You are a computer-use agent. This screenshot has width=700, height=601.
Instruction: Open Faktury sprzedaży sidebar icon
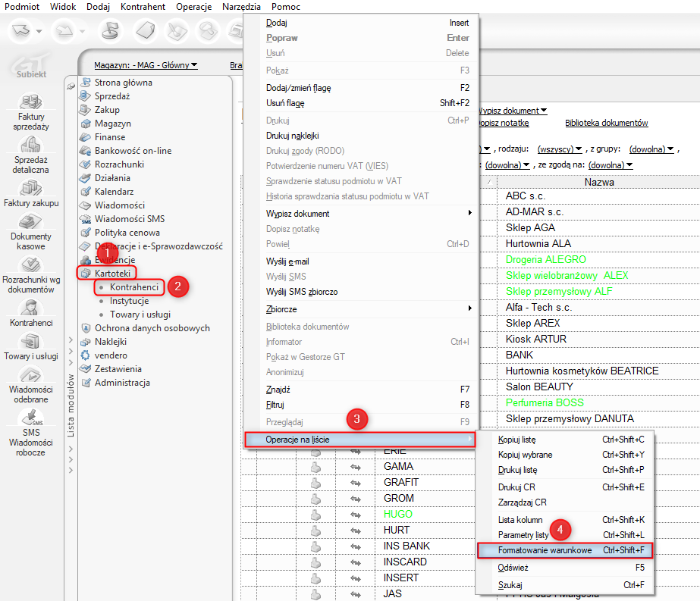coord(31,103)
